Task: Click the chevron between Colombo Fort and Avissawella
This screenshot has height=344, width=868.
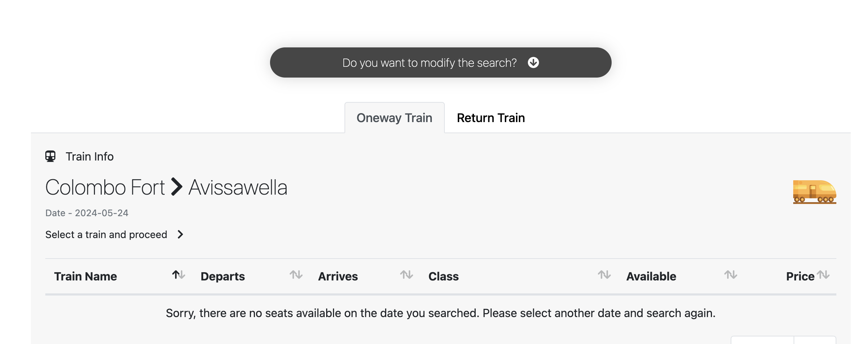Action: pyautogui.click(x=177, y=187)
